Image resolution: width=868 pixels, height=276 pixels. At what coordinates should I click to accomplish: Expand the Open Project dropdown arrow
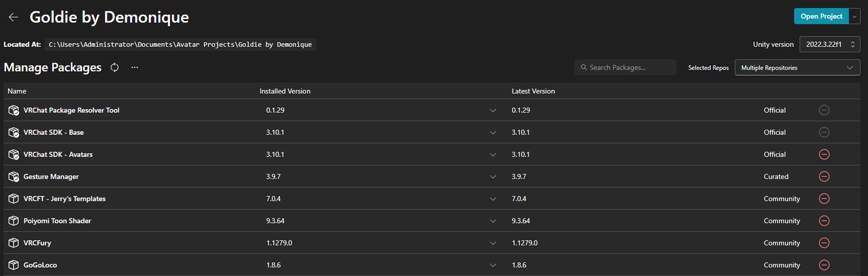(x=854, y=16)
